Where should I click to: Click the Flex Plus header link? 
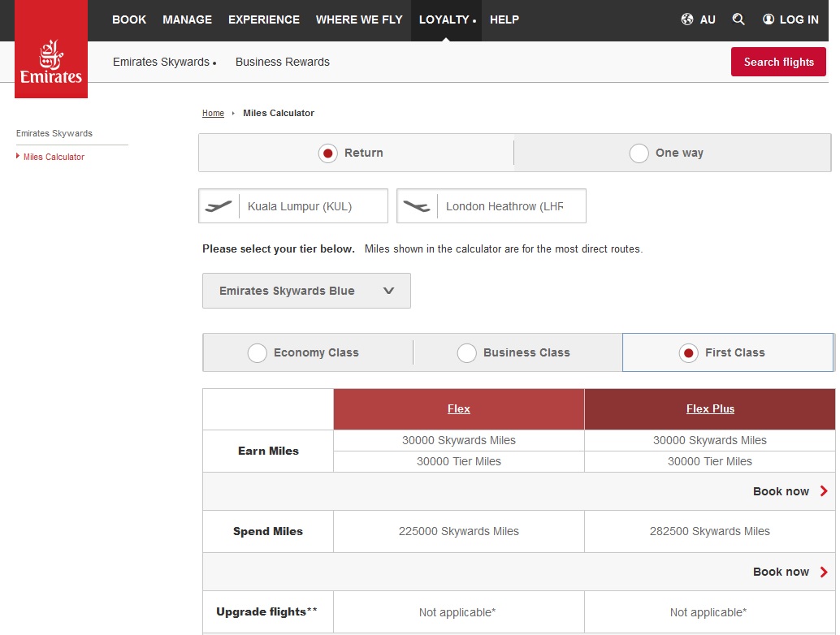710,409
